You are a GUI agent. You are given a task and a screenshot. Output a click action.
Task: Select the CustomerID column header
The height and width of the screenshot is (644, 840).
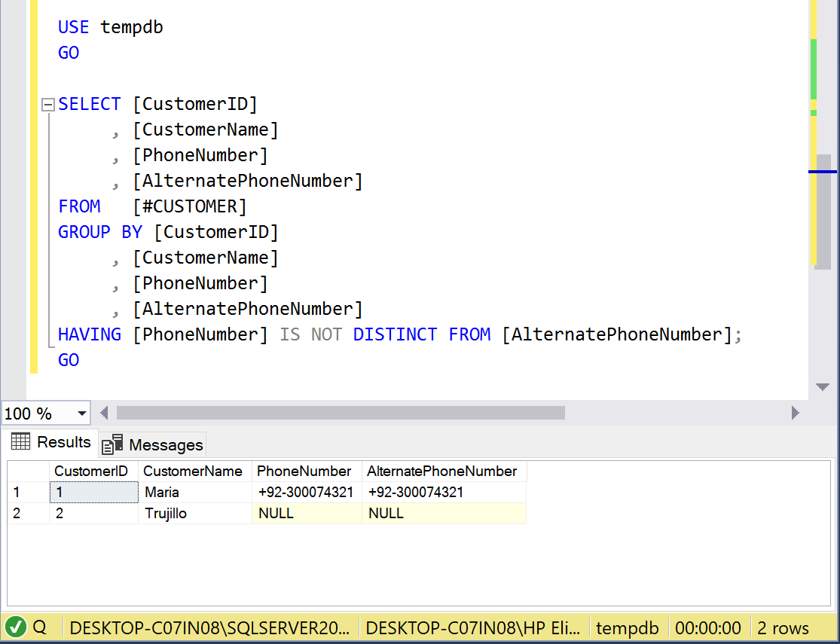(93, 472)
